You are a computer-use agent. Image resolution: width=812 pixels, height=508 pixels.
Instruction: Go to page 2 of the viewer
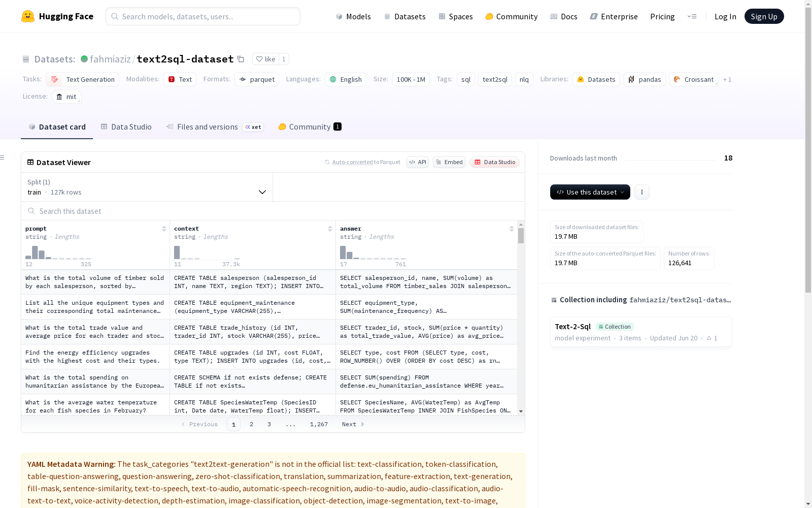(x=251, y=424)
